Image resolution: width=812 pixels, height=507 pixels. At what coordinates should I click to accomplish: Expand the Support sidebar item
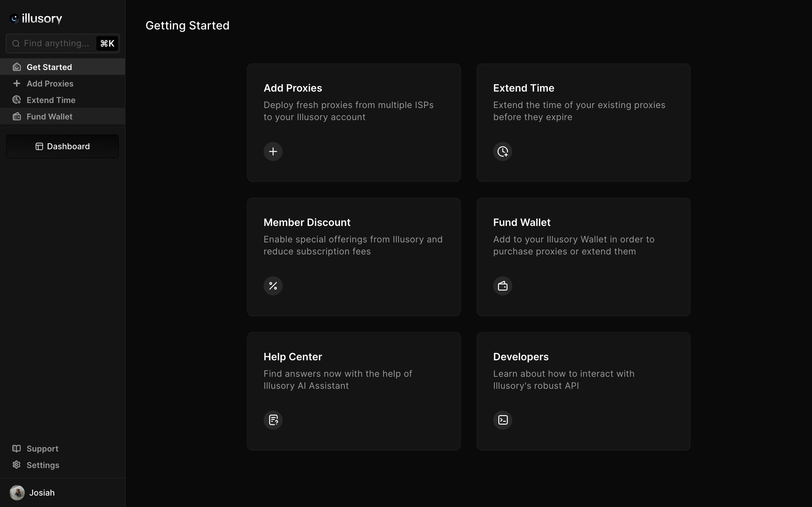(x=42, y=449)
